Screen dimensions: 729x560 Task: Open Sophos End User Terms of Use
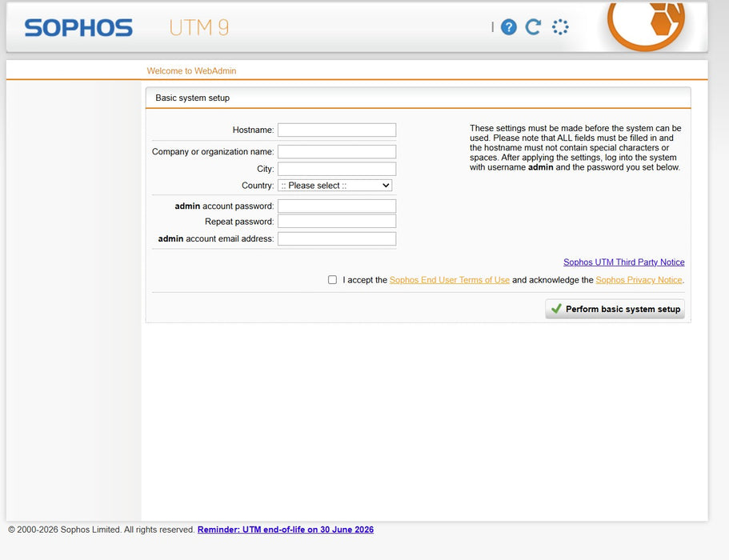[x=450, y=280]
